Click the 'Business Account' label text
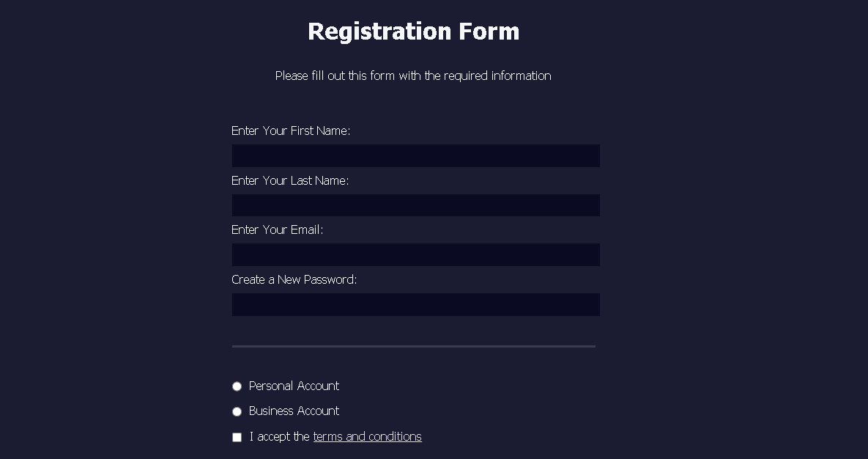868x459 pixels. click(x=294, y=411)
